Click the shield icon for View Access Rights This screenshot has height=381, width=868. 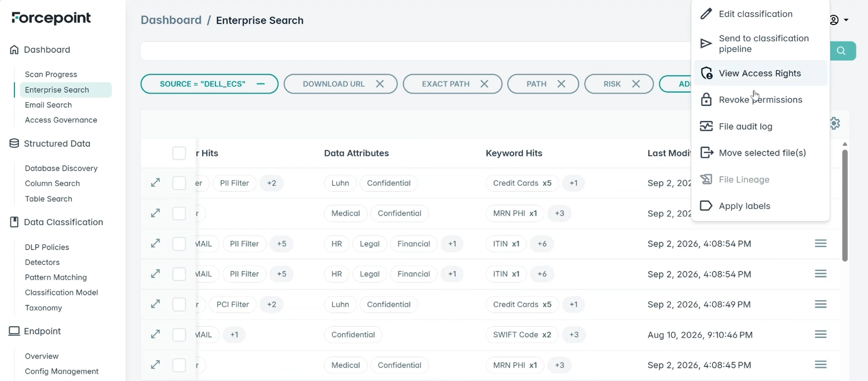click(706, 73)
